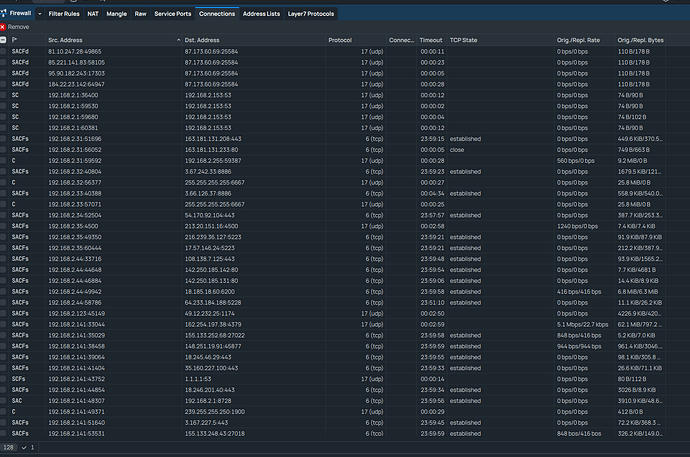Viewport: 690px width, 457px height.
Task: Click destination 163.181.131.208:443
Action: pyautogui.click(x=213, y=139)
